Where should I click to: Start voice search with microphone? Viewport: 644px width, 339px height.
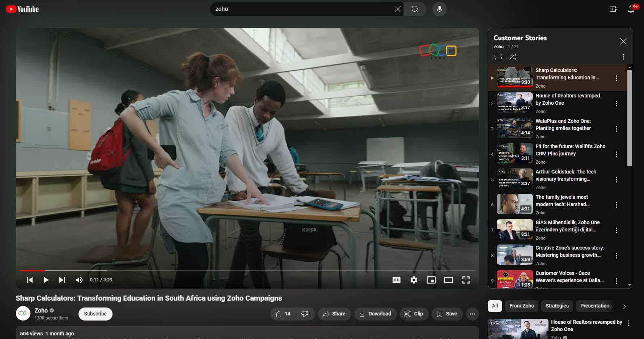coord(439,9)
